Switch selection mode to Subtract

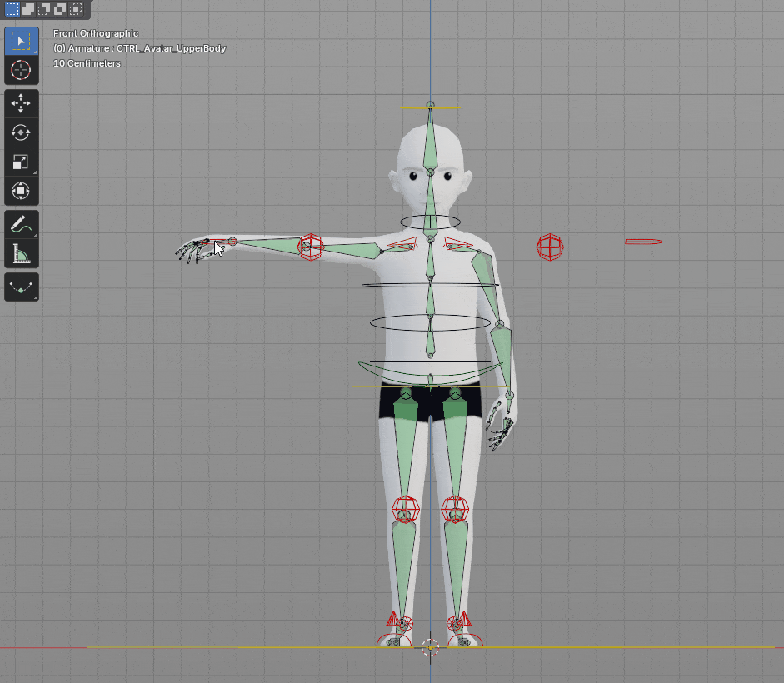click(44, 9)
